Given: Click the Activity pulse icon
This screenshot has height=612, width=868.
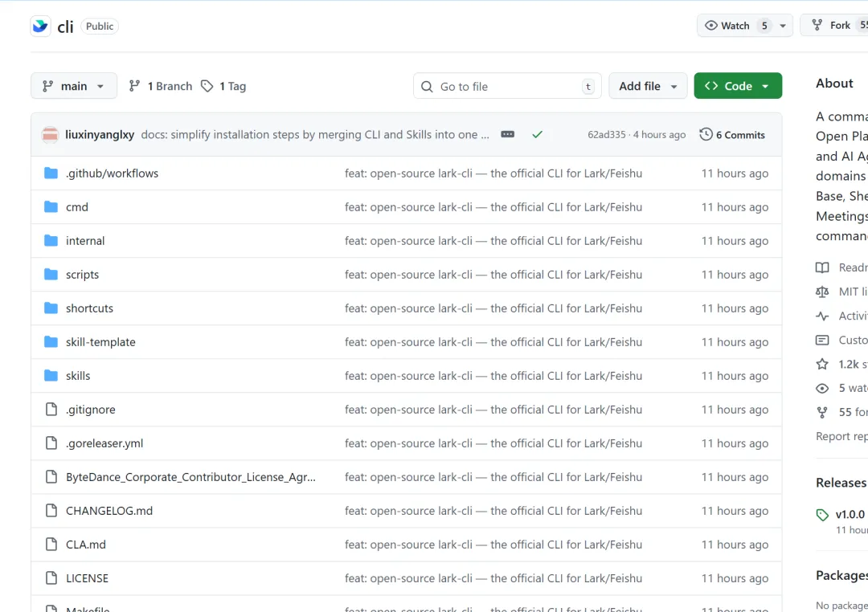Looking at the screenshot, I should [x=822, y=316].
